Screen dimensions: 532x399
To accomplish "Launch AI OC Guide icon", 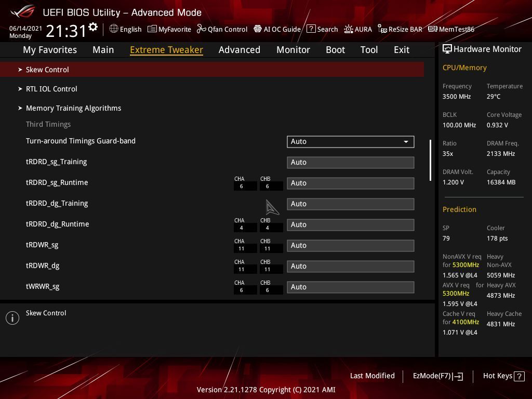I will pyautogui.click(x=258, y=29).
